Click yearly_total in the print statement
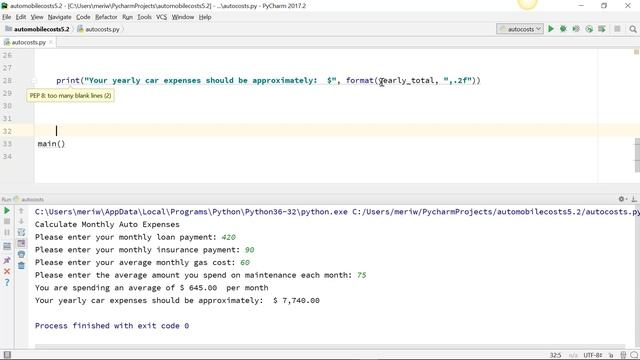Viewport: 640px width, 360px height. pyautogui.click(x=406, y=80)
